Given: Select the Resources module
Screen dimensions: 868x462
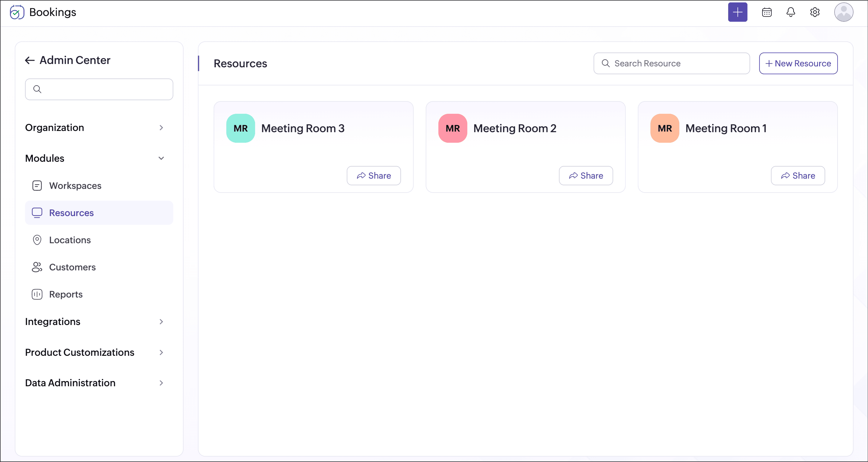Looking at the screenshot, I should coord(99,213).
